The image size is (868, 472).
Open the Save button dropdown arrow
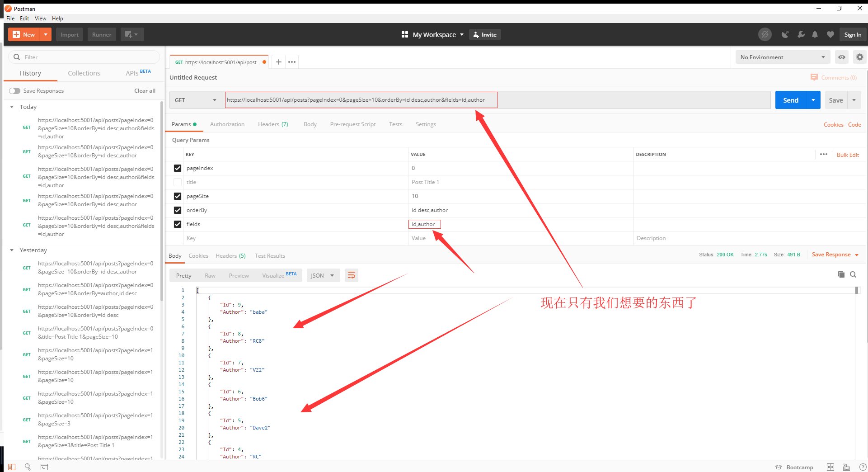(x=854, y=100)
